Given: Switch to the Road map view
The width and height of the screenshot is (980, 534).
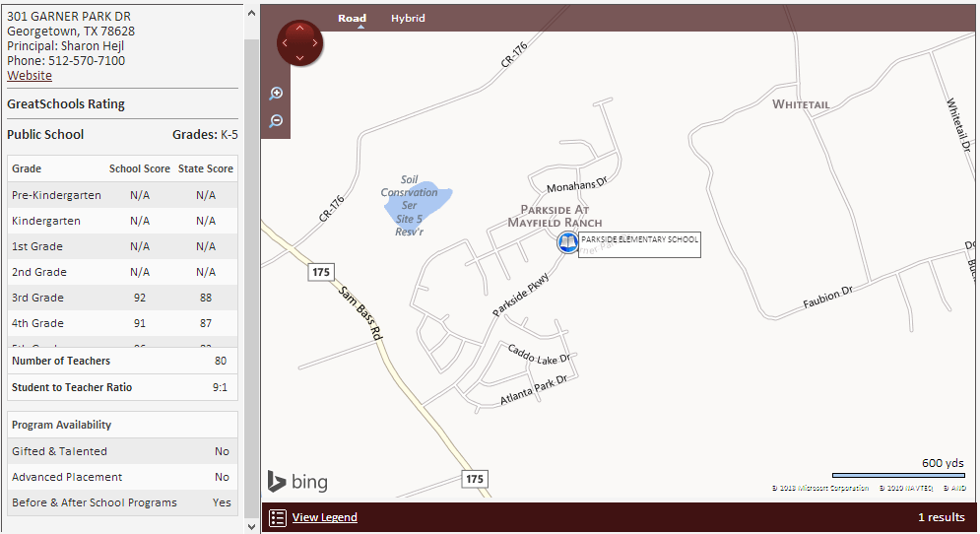Looking at the screenshot, I should pos(352,18).
